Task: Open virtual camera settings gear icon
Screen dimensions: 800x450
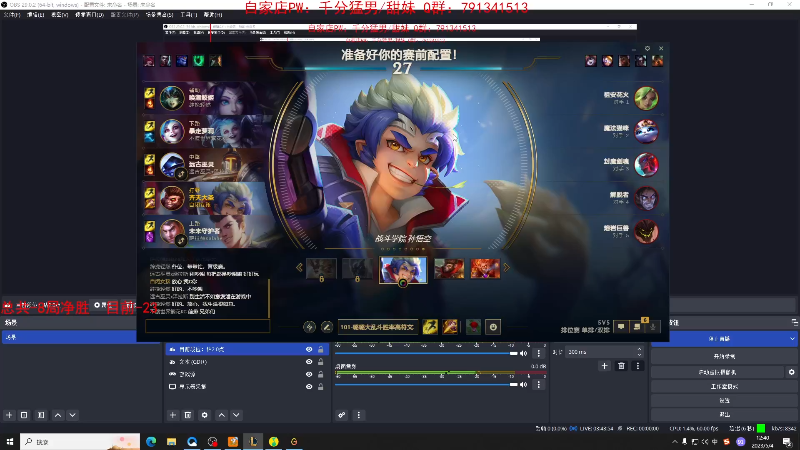Action: tap(792, 372)
